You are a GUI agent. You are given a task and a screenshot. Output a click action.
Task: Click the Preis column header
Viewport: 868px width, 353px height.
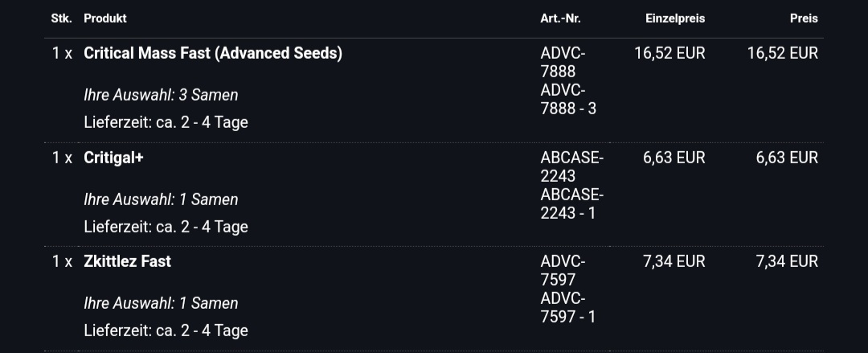(x=804, y=18)
